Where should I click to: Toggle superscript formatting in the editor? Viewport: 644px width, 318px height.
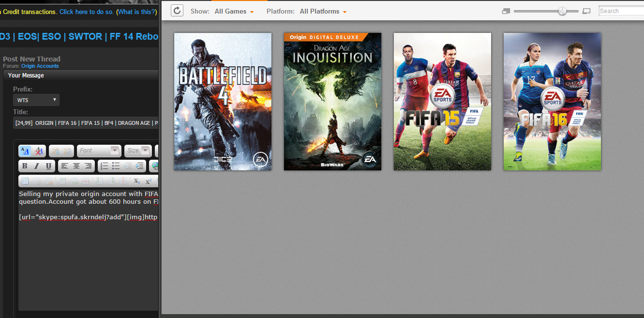click(149, 181)
